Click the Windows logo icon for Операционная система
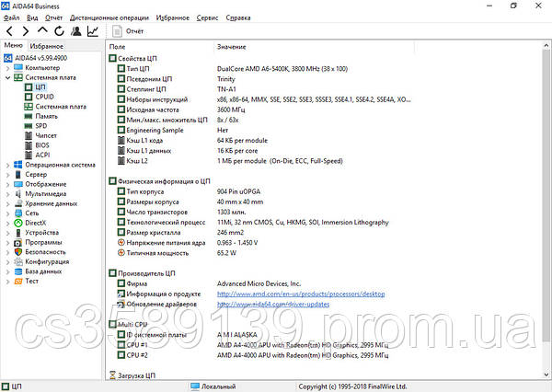This screenshot has height=392, width=552. (18, 165)
